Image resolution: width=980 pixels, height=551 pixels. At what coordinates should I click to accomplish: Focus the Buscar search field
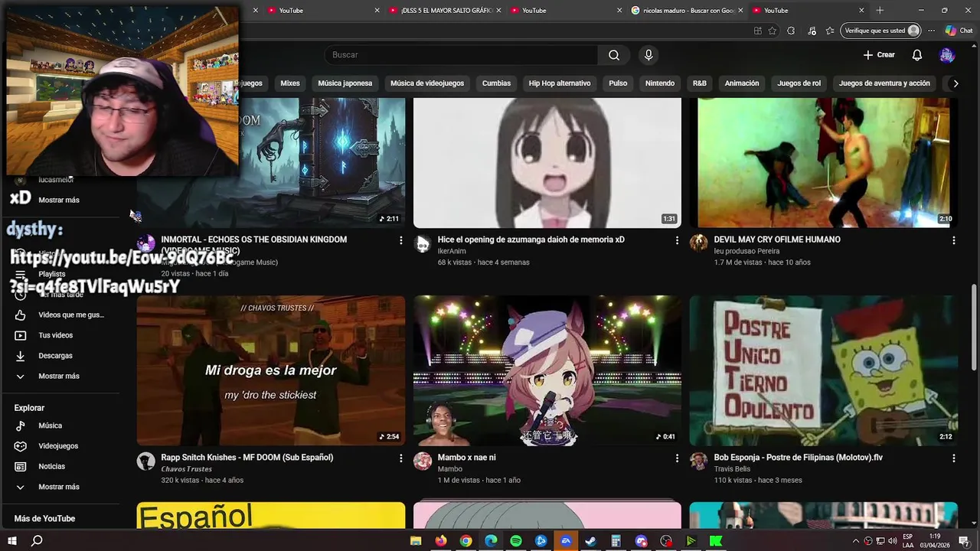pos(462,55)
